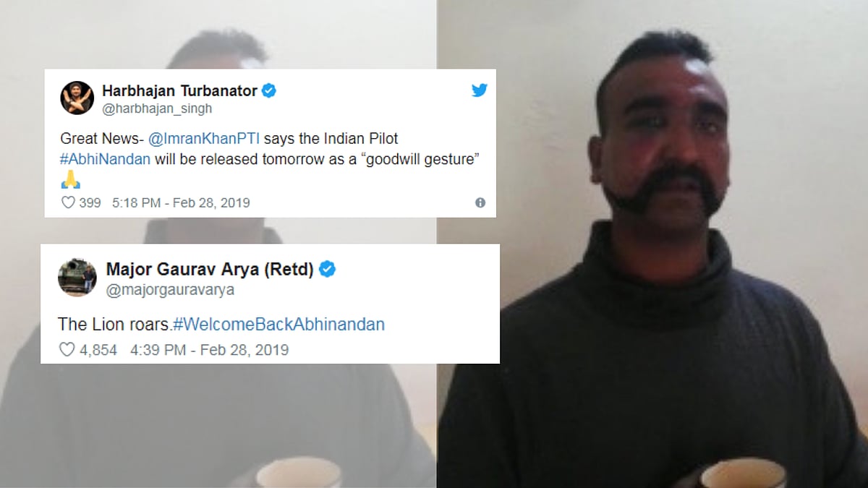The width and height of the screenshot is (868, 488).
Task: Click the Major Gaurav Arya (Retd) name
Action: tap(210, 270)
